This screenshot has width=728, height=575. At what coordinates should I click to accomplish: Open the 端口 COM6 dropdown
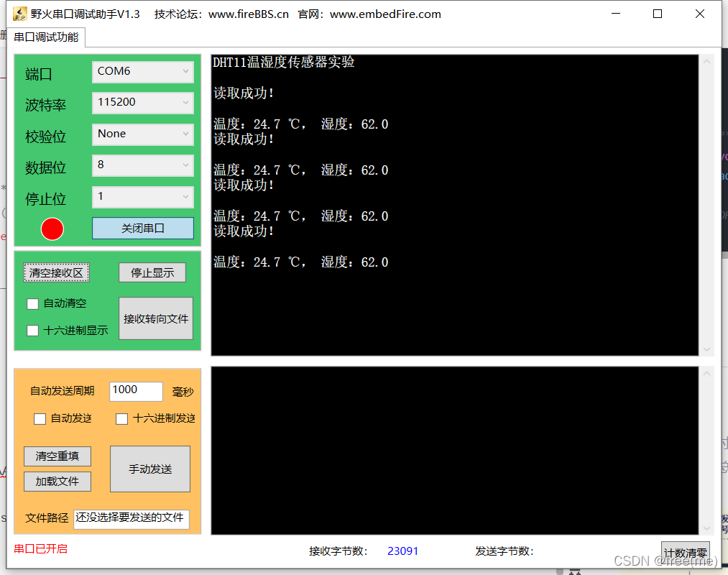(x=143, y=72)
